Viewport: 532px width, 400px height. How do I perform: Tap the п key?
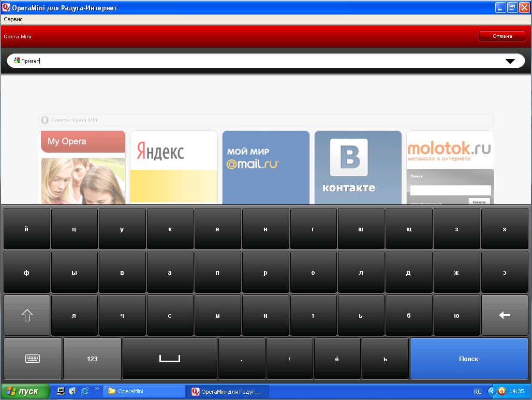click(217, 272)
